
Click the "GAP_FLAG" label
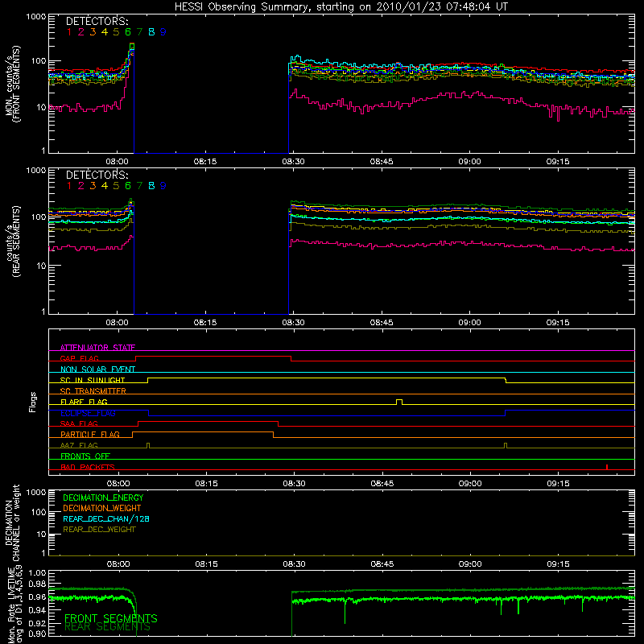tap(79, 358)
